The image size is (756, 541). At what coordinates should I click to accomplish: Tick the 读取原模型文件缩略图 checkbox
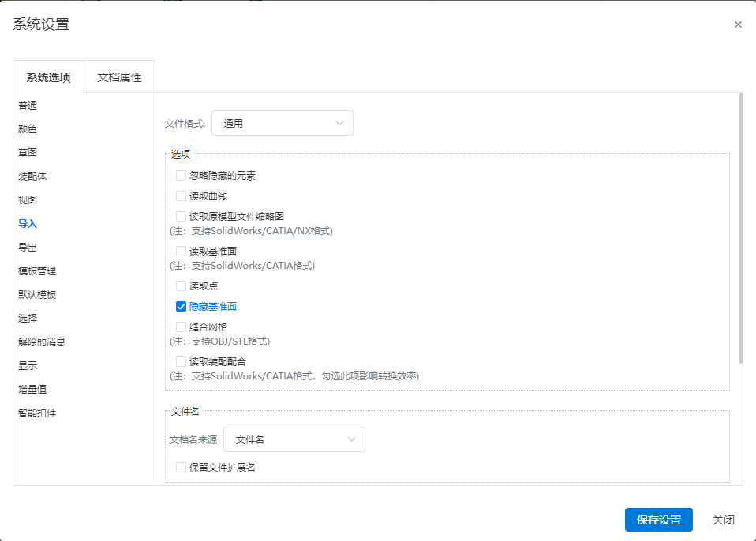[x=182, y=216]
